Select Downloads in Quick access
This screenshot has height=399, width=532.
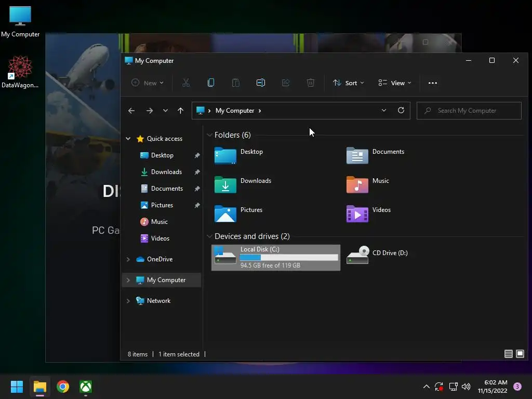point(166,171)
